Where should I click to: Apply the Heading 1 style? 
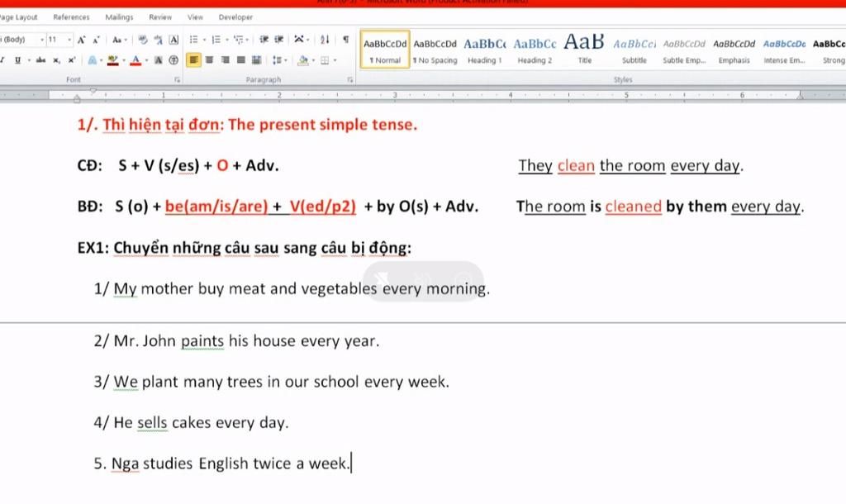point(484,50)
